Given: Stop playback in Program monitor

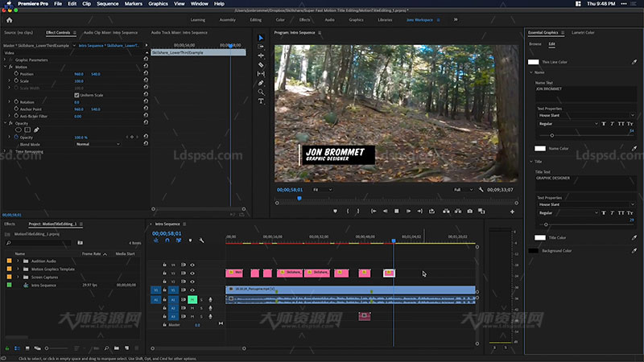Looking at the screenshot, I should point(397,211).
